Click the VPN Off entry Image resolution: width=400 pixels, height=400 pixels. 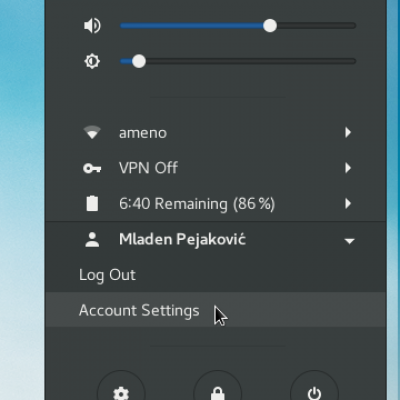tap(216, 168)
